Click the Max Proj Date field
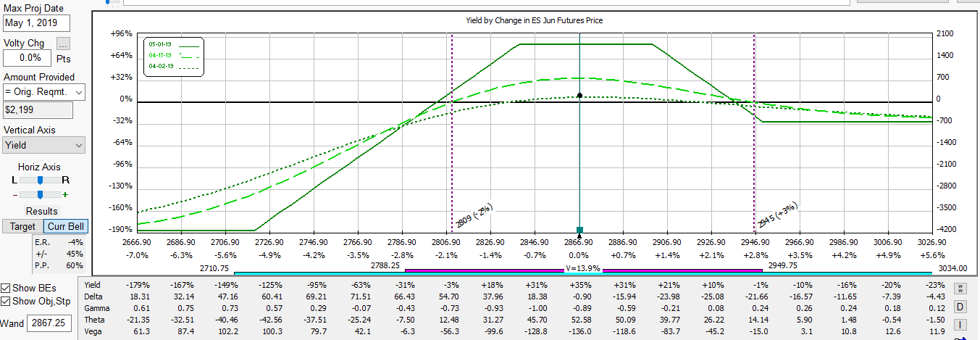Viewport: 980px width, 340px height. [x=36, y=22]
